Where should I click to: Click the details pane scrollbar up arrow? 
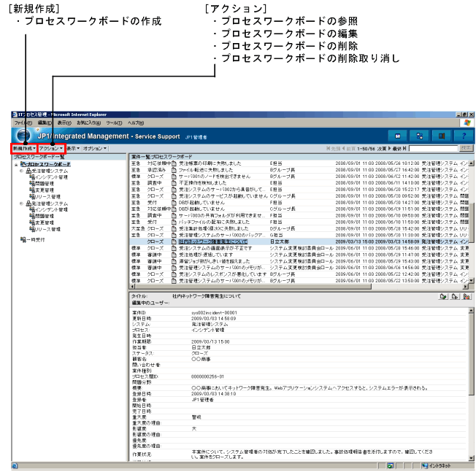tap(471, 310)
